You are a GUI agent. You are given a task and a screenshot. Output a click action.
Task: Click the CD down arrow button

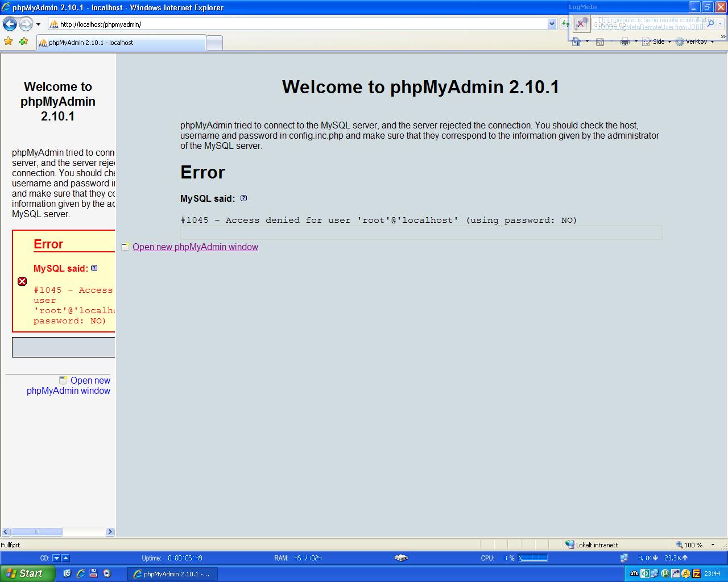[x=56, y=558]
